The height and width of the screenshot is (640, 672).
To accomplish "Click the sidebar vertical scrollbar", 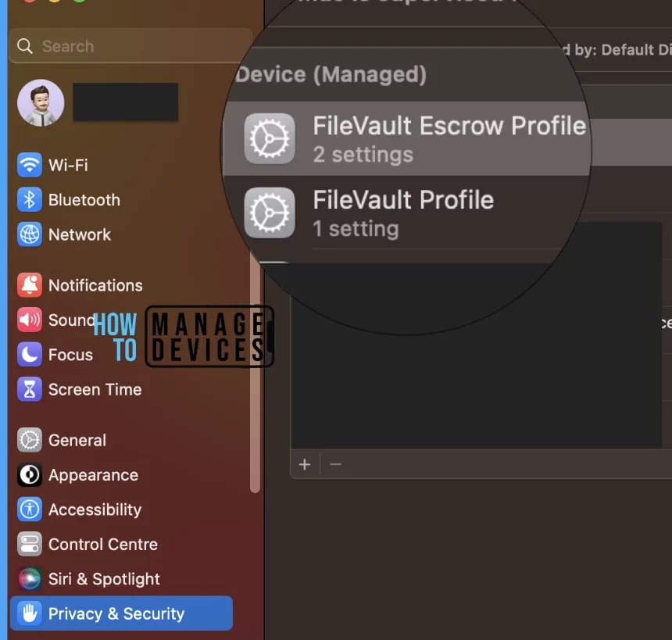I will coord(255,373).
